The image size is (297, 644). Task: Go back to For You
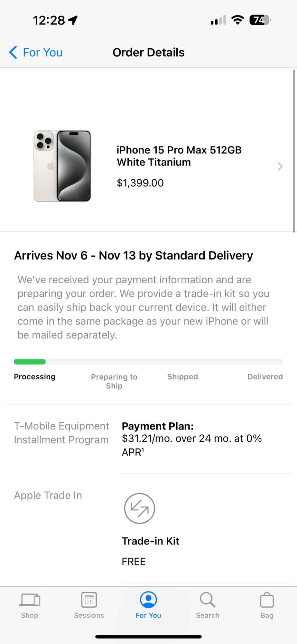pos(42,52)
